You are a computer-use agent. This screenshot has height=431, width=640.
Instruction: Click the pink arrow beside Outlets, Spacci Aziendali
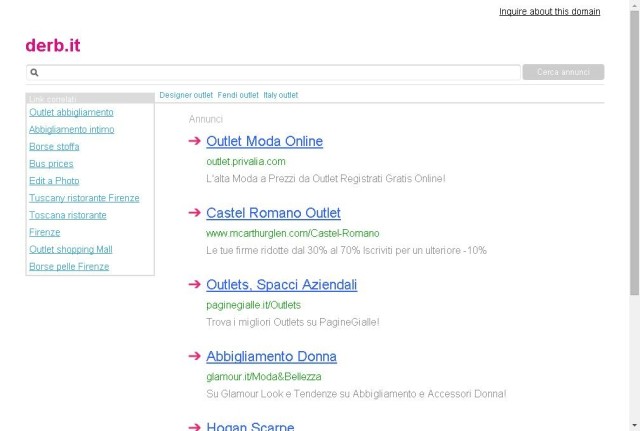[x=194, y=284]
